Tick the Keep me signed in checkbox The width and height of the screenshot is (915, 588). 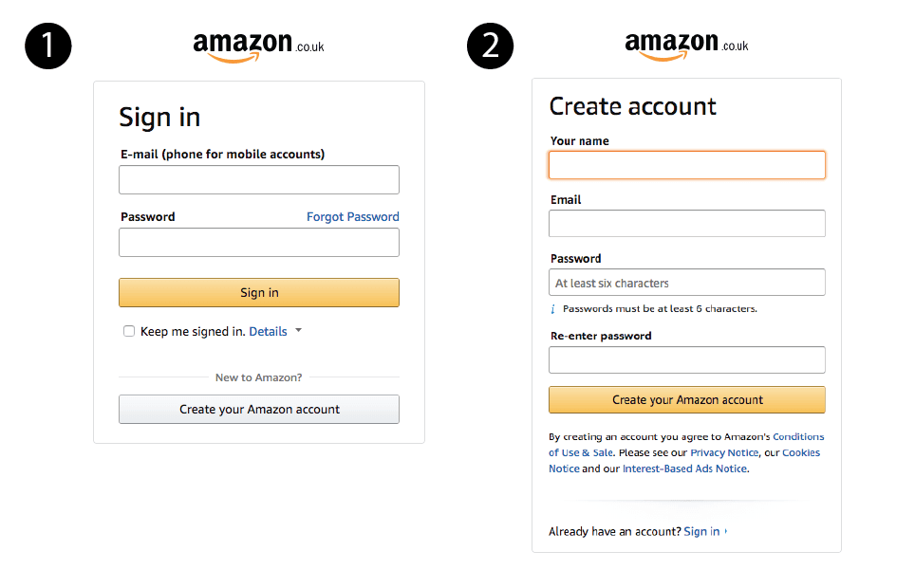(129, 331)
